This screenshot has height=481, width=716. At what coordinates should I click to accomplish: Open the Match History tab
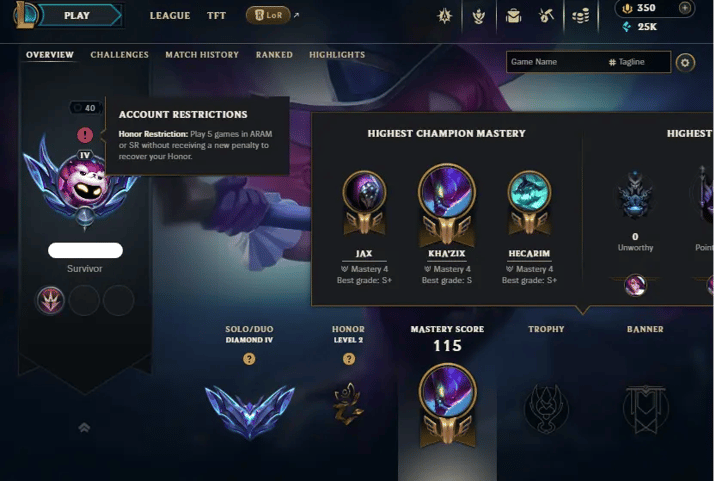(x=202, y=55)
